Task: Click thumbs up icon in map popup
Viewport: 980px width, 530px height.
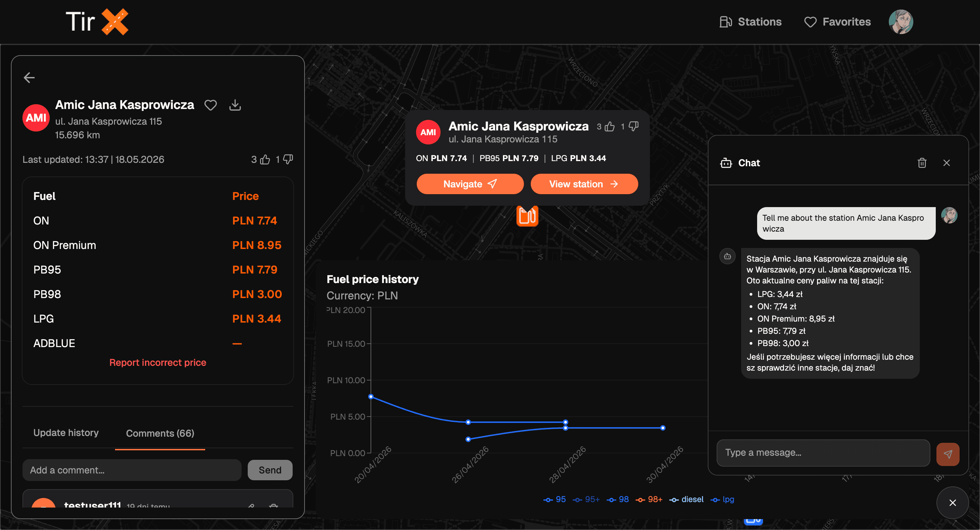Action: 609,126
